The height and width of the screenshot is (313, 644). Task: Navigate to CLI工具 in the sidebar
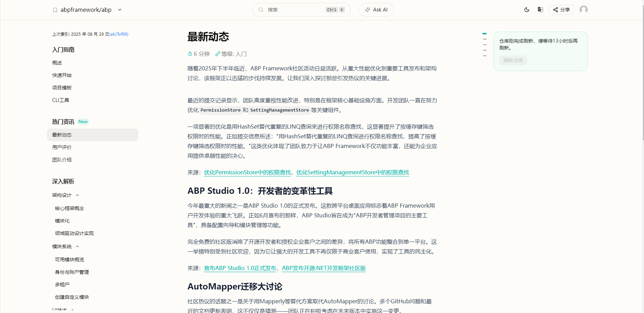(61, 100)
